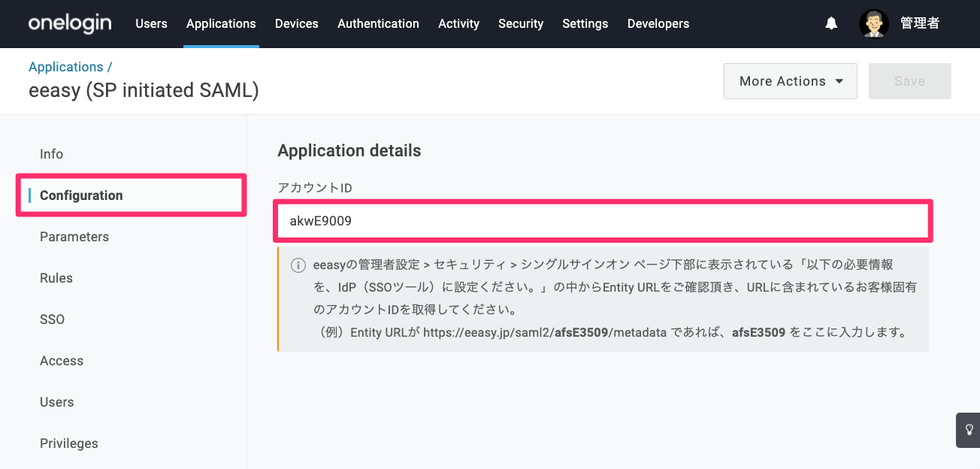This screenshot has width=980, height=469.
Task: Select the Info sidebar tab
Action: 51,154
